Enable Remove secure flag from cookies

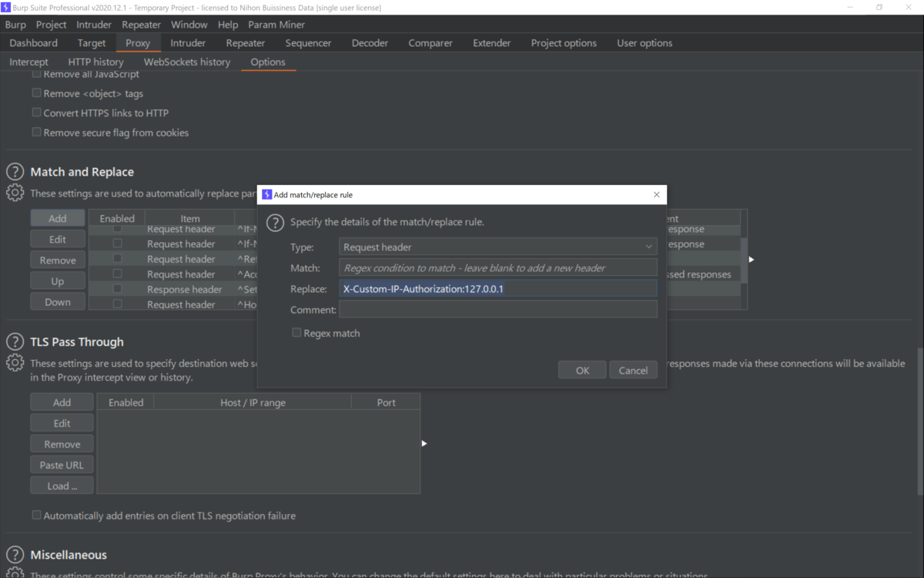pos(36,133)
